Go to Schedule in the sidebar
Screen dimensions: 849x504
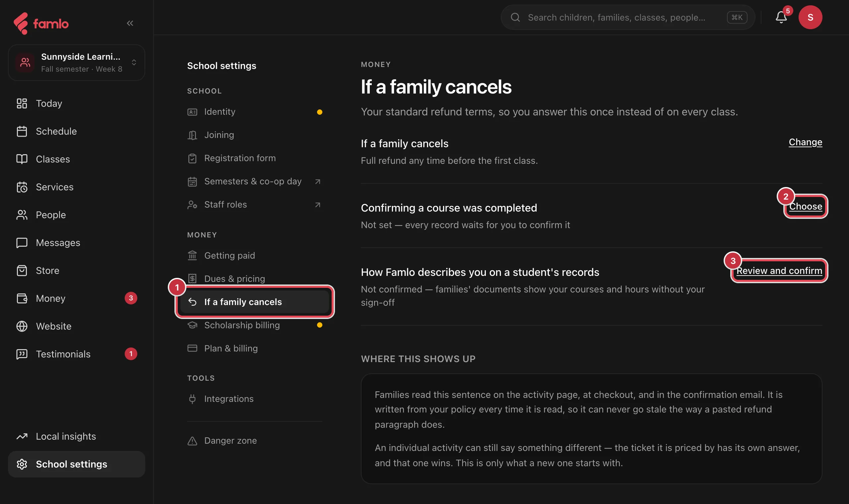[76, 131]
